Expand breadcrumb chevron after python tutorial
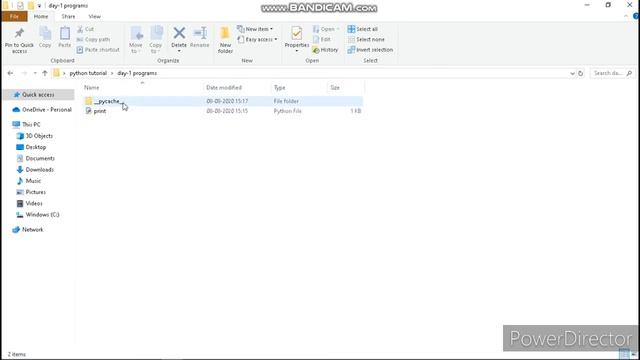The width and height of the screenshot is (640, 360). [112, 73]
